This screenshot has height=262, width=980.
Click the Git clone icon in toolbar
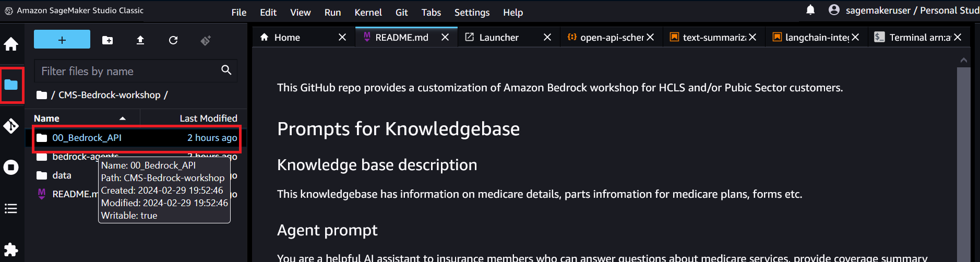[206, 40]
